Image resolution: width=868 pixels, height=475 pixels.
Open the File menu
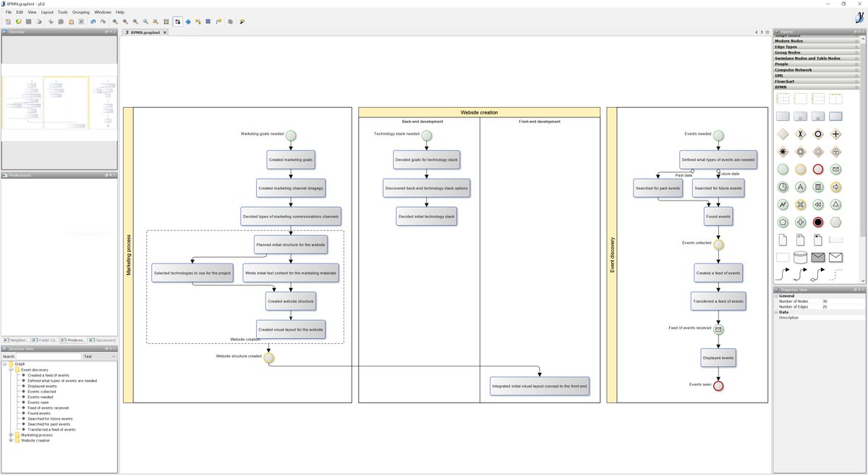(x=9, y=12)
